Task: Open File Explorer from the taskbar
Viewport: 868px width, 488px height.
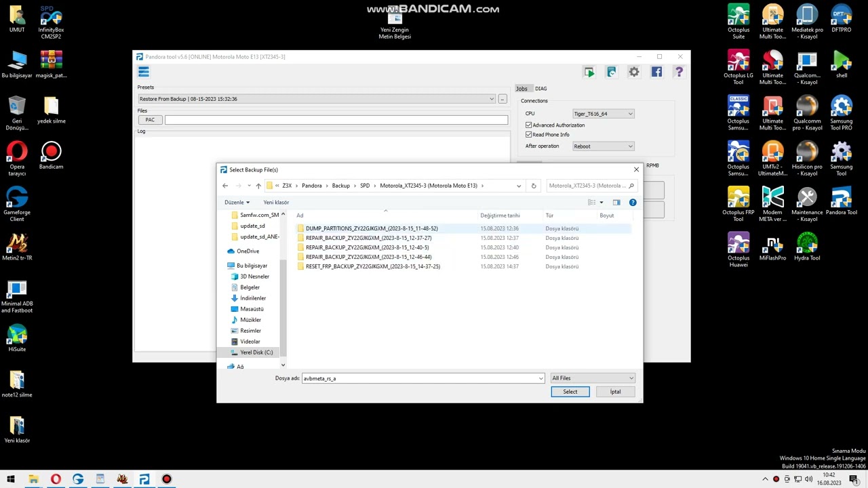Action: (33, 479)
